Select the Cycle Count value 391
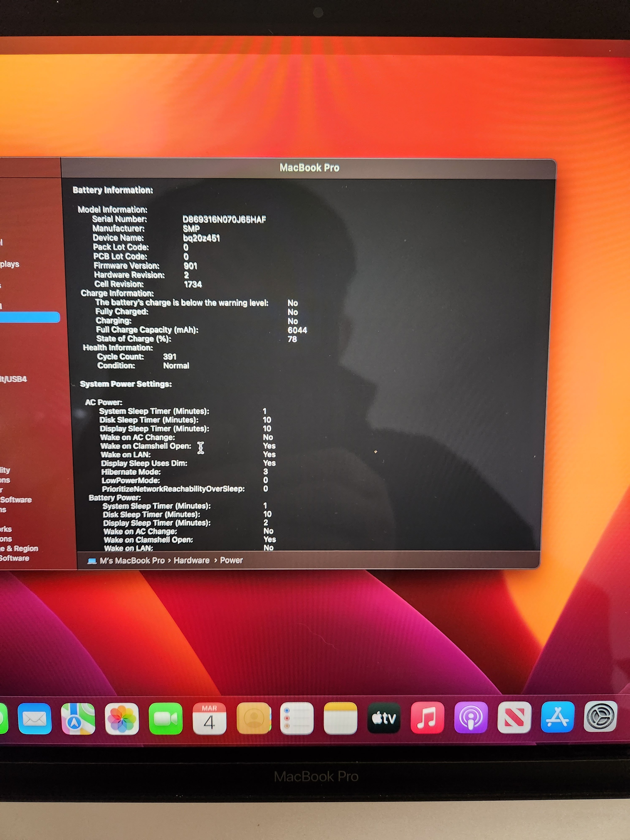Image resolution: width=630 pixels, height=840 pixels. tap(170, 357)
